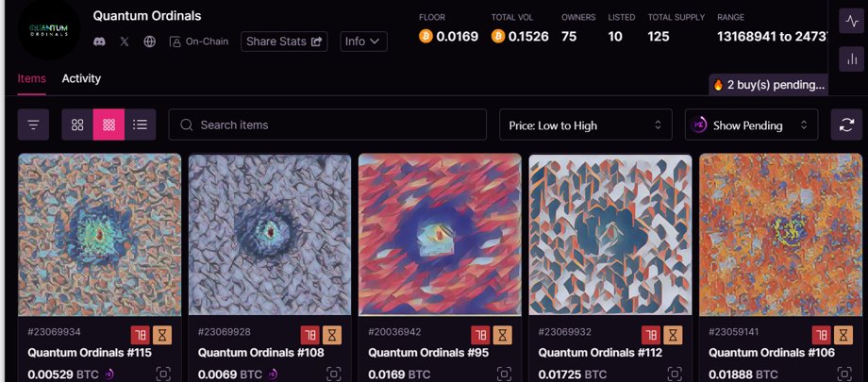This screenshot has height=382, width=868.
Task: Click the hourglass icon on #95
Action: [503, 335]
